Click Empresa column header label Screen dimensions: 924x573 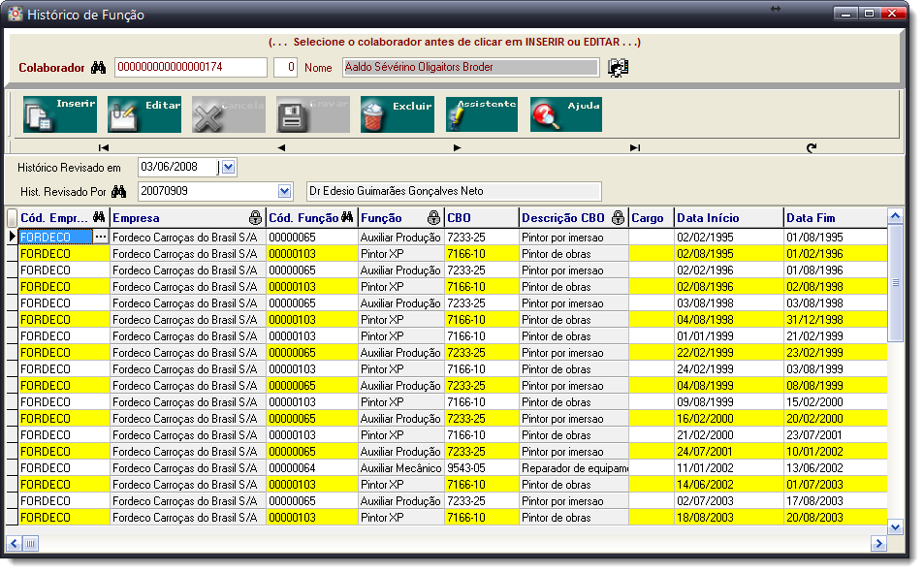point(136,217)
